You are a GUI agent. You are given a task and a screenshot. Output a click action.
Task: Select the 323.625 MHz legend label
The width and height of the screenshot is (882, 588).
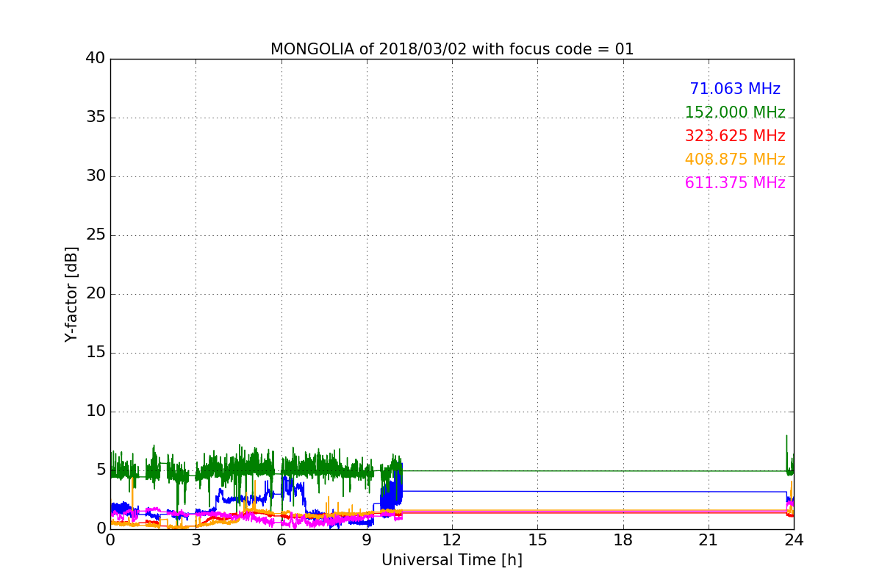tap(735, 136)
